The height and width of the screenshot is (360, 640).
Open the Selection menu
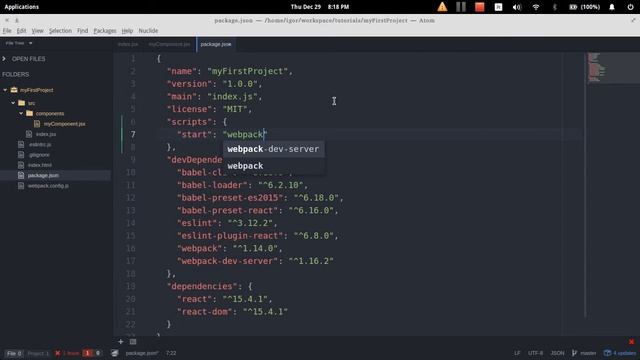point(60,31)
